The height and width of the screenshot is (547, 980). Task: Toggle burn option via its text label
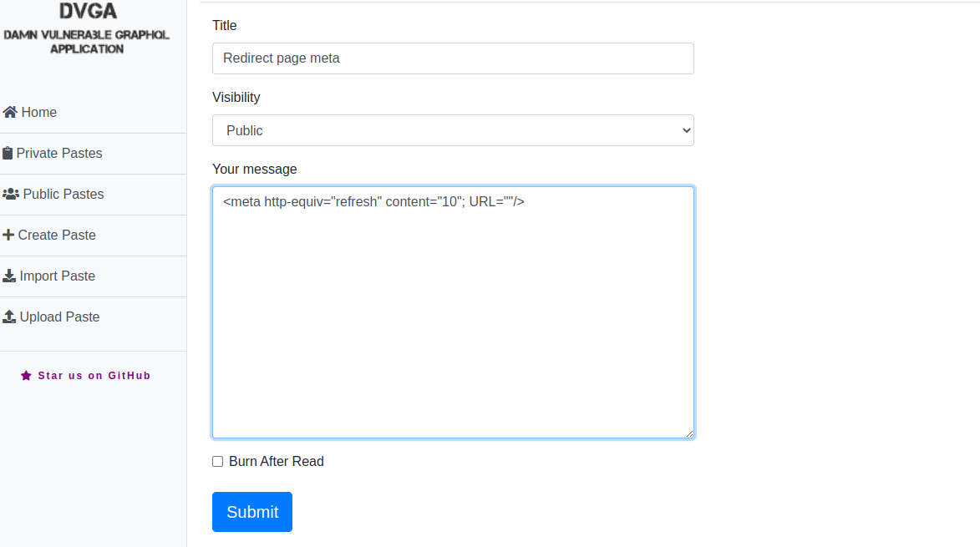point(276,461)
